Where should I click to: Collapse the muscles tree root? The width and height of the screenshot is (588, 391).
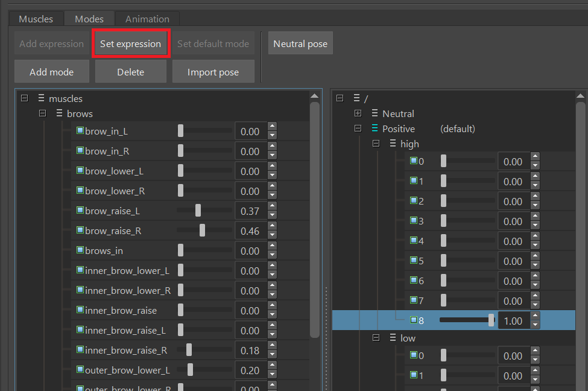tap(25, 98)
